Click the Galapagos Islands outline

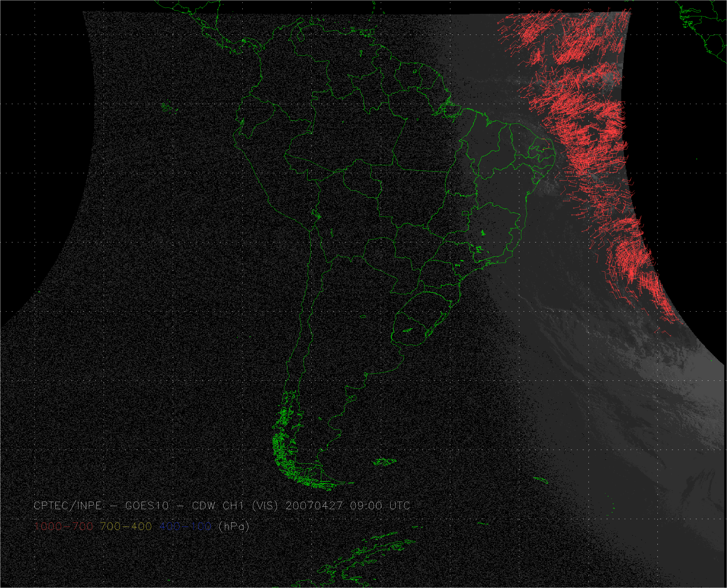pyautogui.click(x=166, y=108)
